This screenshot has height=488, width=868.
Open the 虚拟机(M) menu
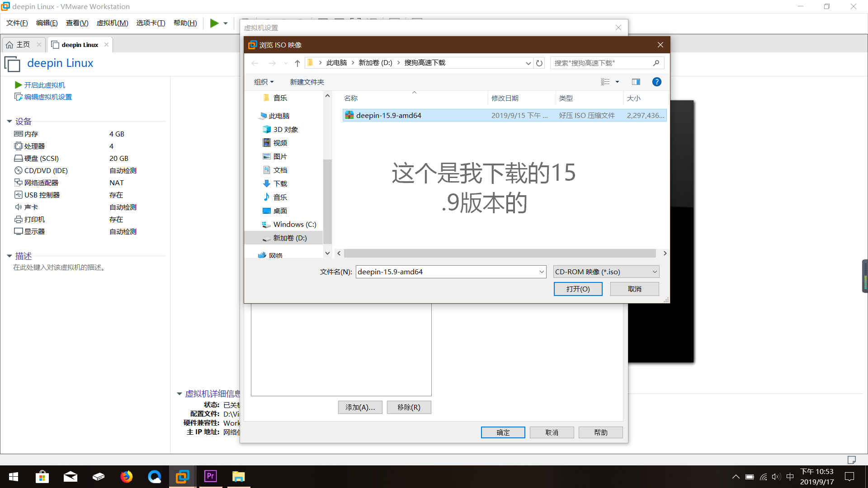[x=113, y=23]
